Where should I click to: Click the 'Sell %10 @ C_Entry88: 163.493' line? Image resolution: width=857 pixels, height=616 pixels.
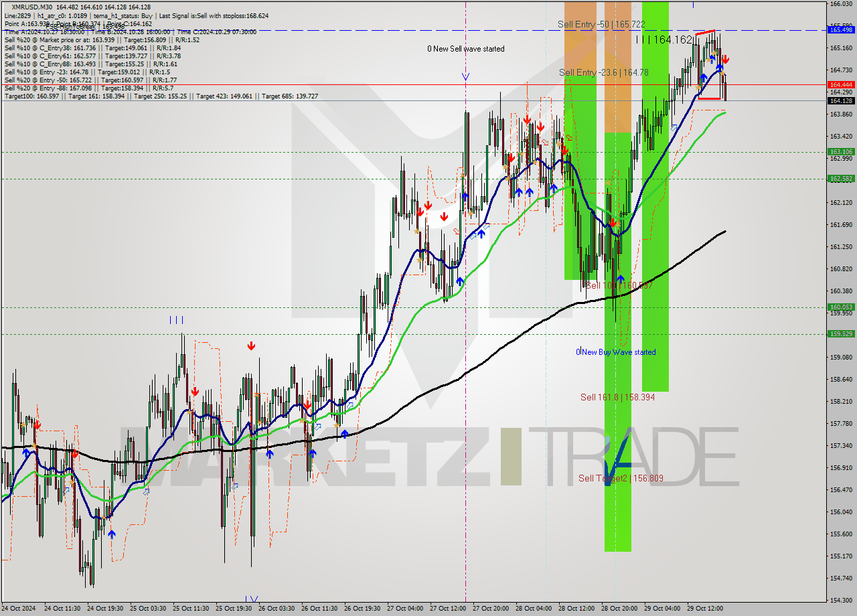coord(90,64)
